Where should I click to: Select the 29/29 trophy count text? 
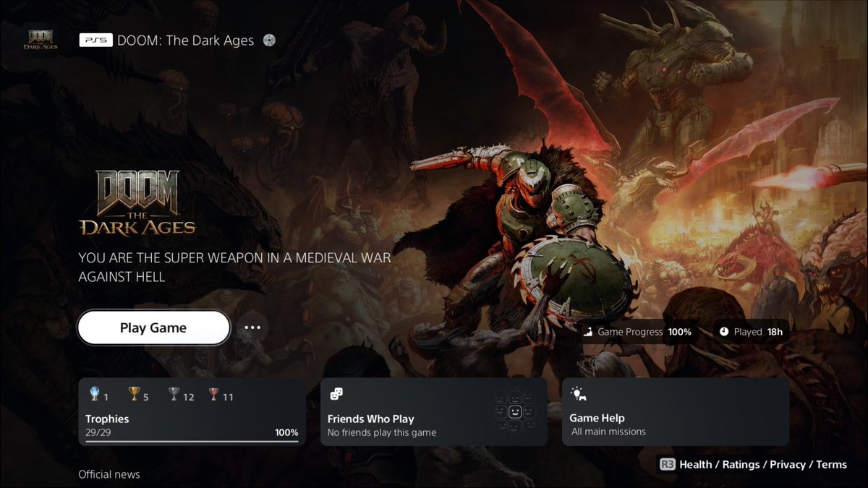point(98,432)
